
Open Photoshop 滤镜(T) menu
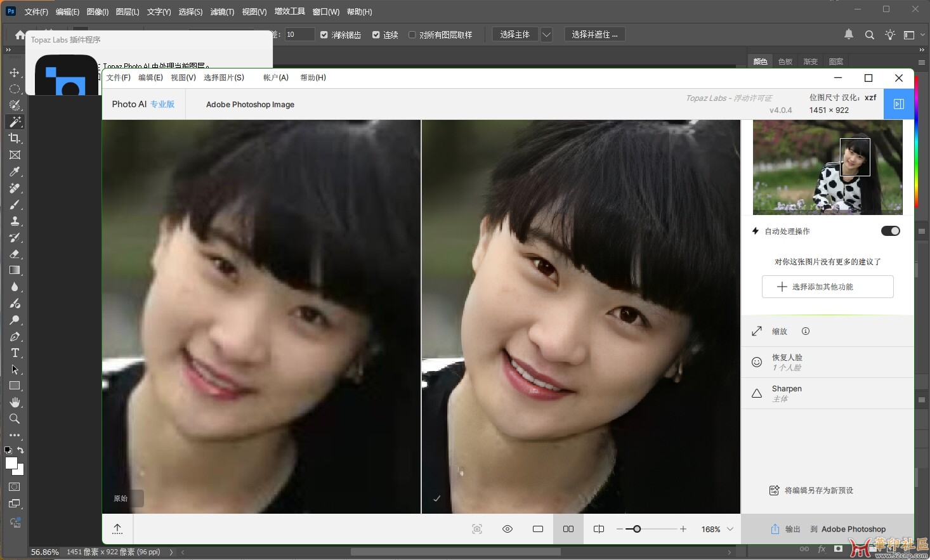222,12
